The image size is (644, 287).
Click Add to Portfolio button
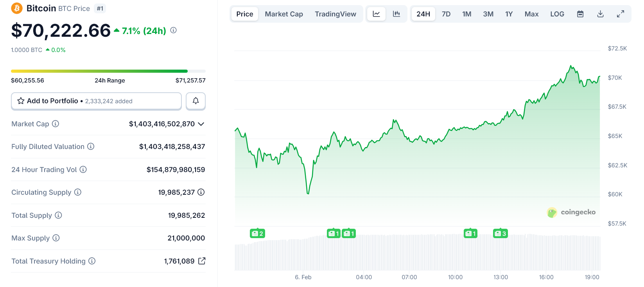pyautogui.click(x=96, y=101)
